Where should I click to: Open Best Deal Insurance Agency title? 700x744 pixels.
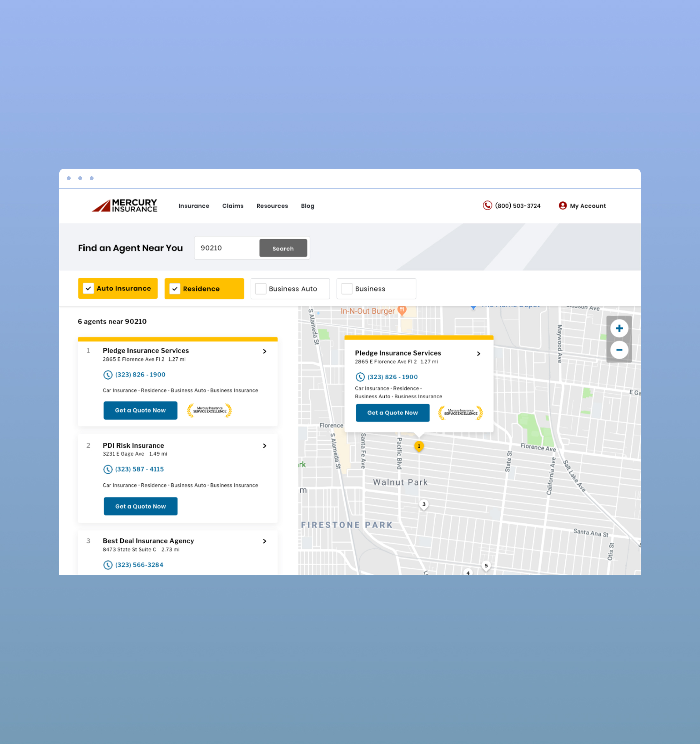point(148,541)
